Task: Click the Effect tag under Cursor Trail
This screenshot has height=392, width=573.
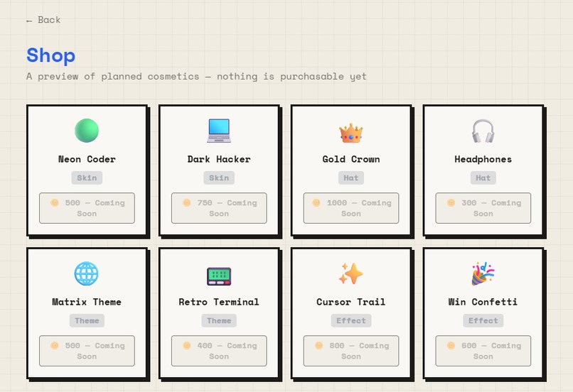Action: coord(351,320)
